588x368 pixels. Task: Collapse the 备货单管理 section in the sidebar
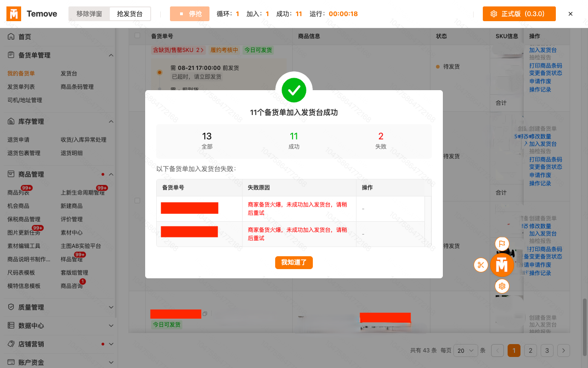[110, 55]
